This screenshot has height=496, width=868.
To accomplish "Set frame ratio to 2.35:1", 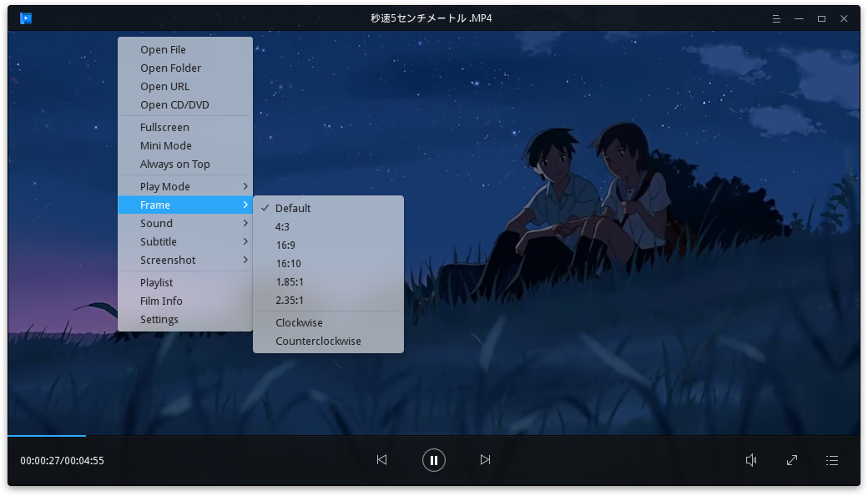I will tap(328, 300).
